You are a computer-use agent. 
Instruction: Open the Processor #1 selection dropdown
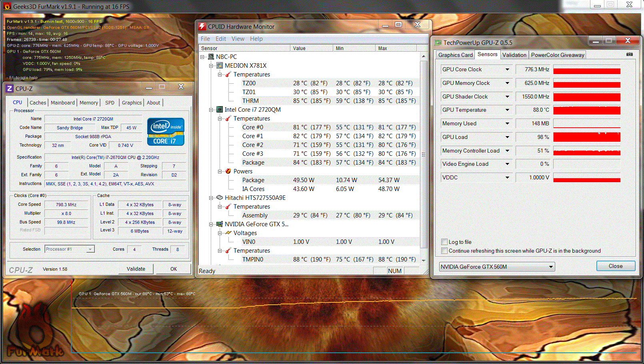click(x=70, y=249)
